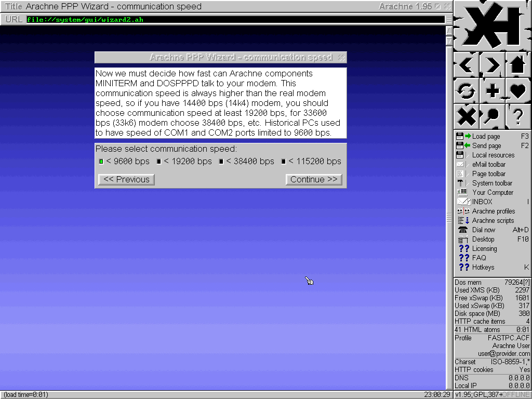Click the 'HTTP cookies Yes' status row
Screen dimensions: 532x399
click(492, 370)
